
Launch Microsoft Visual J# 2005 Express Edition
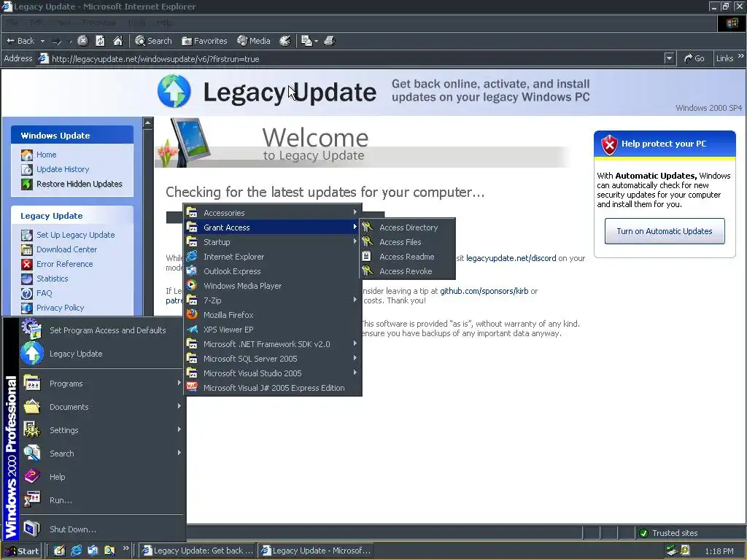pyautogui.click(x=273, y=388)
